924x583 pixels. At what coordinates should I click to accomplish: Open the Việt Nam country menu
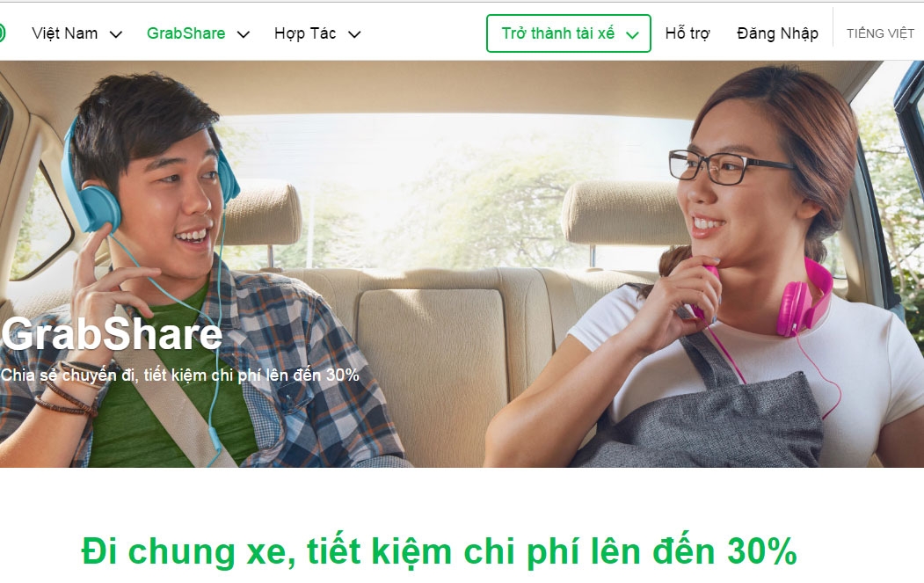click(x=65, y=33)
